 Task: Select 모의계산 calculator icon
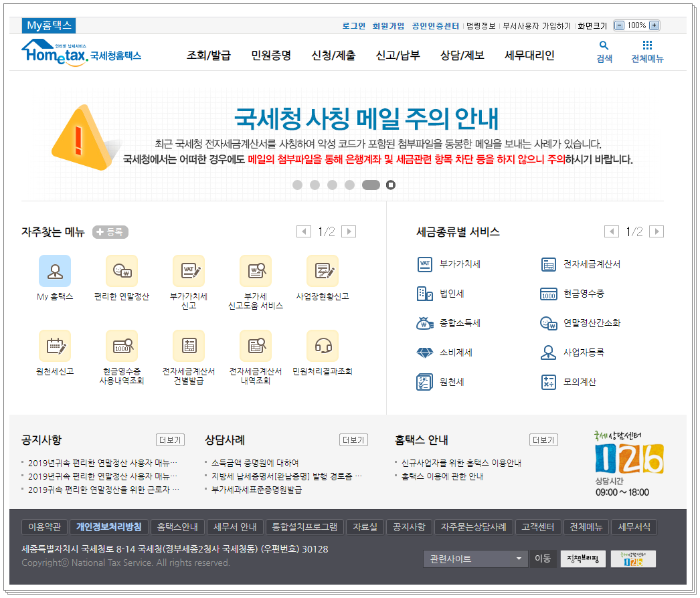click(x=549, y=382)
